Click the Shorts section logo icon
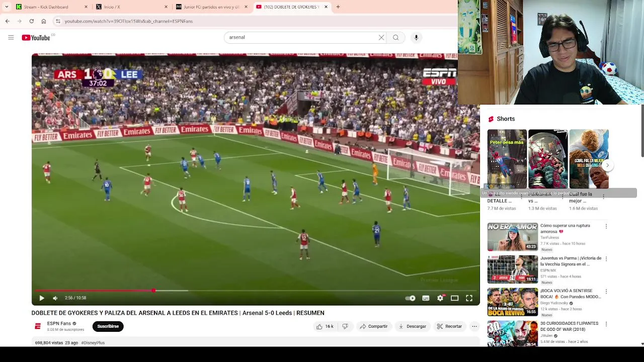 491,119
